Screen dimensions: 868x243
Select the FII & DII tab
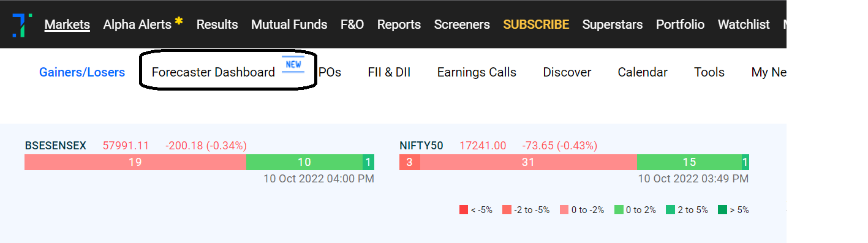[x=389, y=72]
